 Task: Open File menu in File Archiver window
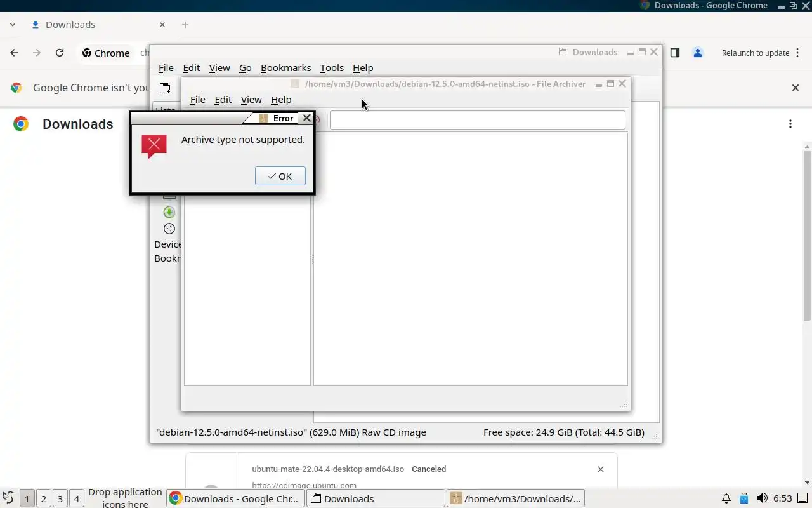198,100
